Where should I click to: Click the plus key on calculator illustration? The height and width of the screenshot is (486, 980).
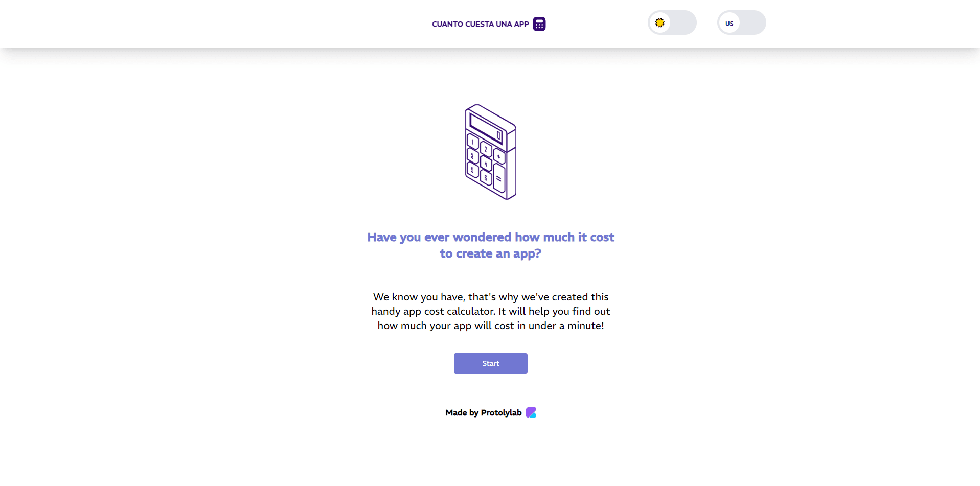(499, 156)
